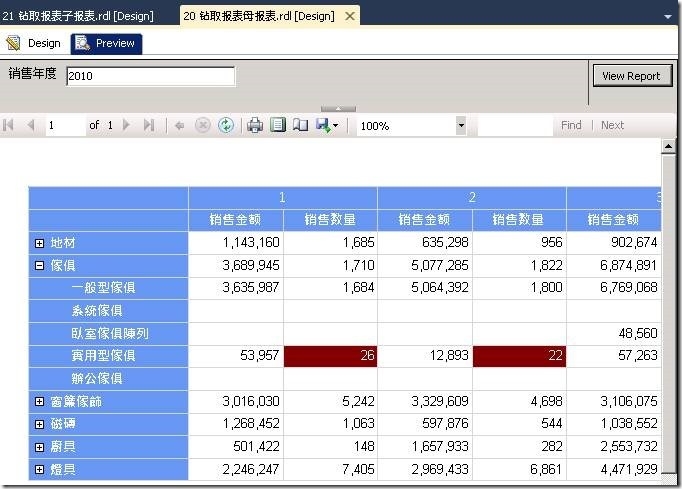The width and height of the screenshot is (682, 489).
Task: Stop report rendering
Action: 202,126
